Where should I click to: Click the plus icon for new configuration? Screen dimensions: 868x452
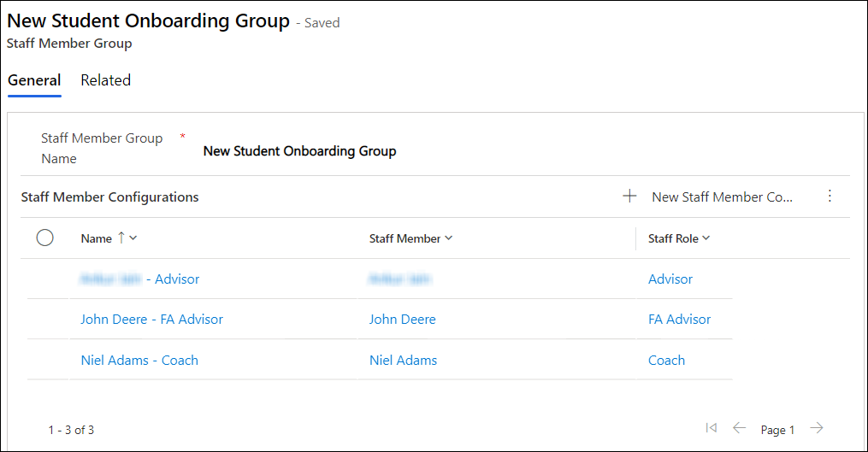coord(629,197)
